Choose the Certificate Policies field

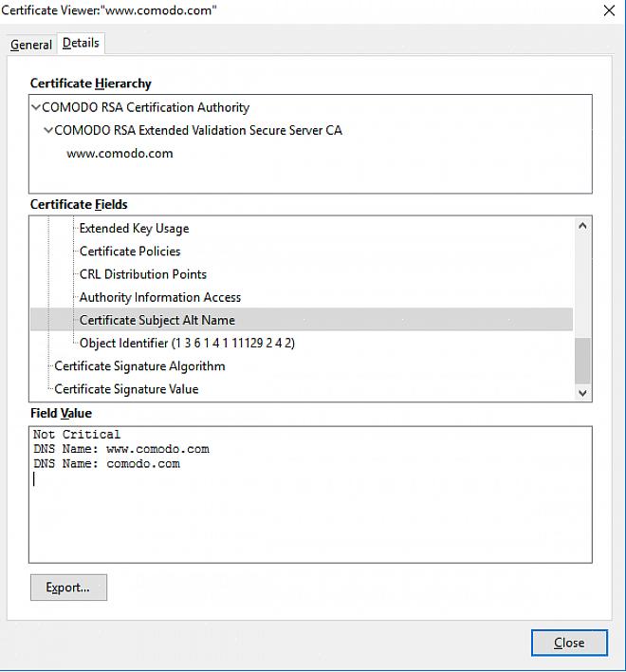pos(130,252)
